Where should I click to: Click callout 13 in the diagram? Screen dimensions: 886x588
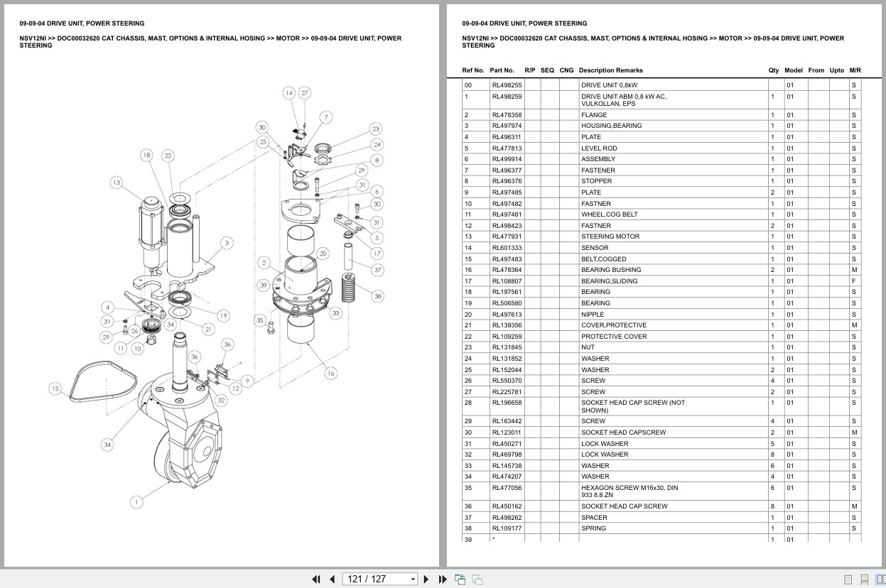coord(116,183)
